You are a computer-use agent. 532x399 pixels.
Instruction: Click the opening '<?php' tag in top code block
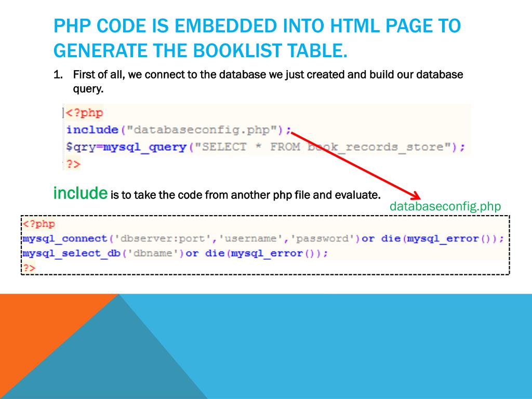[x=84, y=113]
